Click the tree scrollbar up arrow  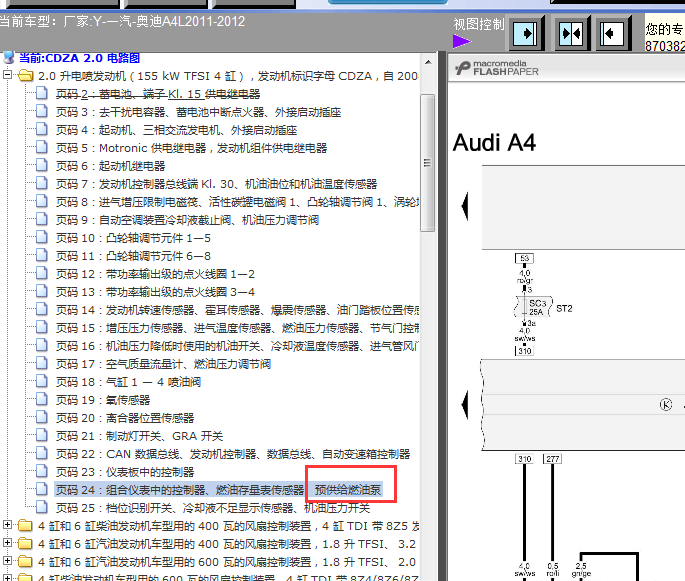(x=428, y=62)
